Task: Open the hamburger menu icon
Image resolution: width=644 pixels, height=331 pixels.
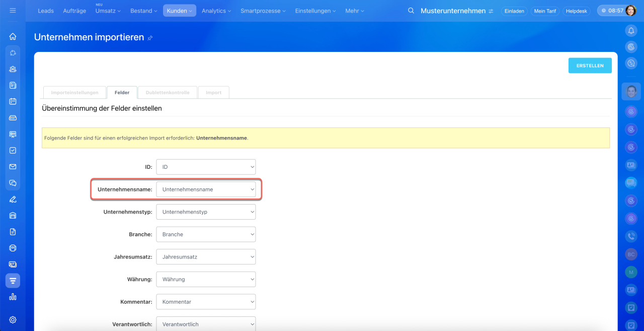Action: 13,11
